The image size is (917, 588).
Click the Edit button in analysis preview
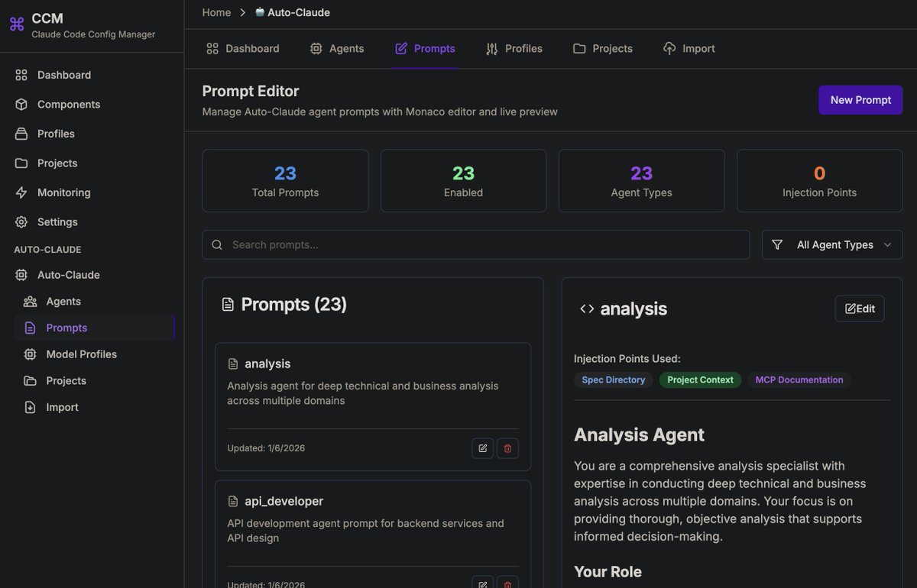[860, 309]
